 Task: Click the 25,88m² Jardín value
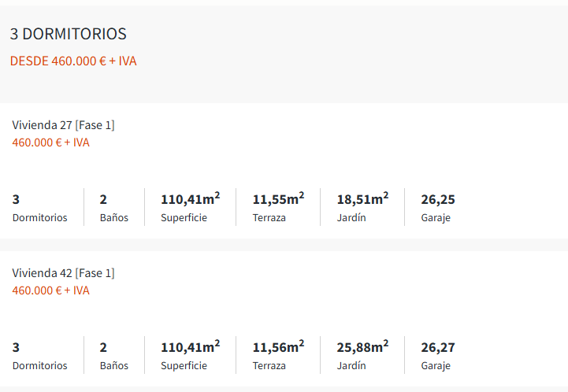pos(362,346)
